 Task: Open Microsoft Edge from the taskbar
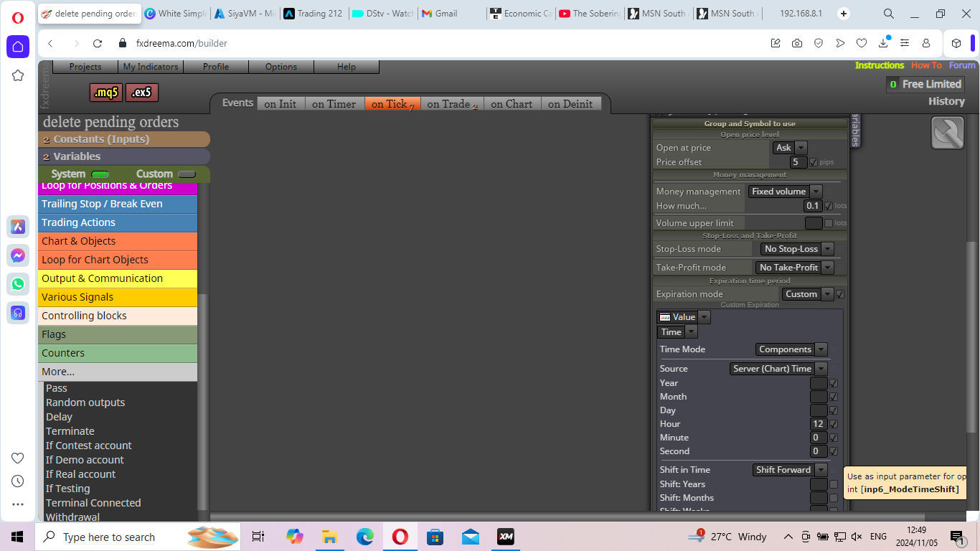point(365,537)
